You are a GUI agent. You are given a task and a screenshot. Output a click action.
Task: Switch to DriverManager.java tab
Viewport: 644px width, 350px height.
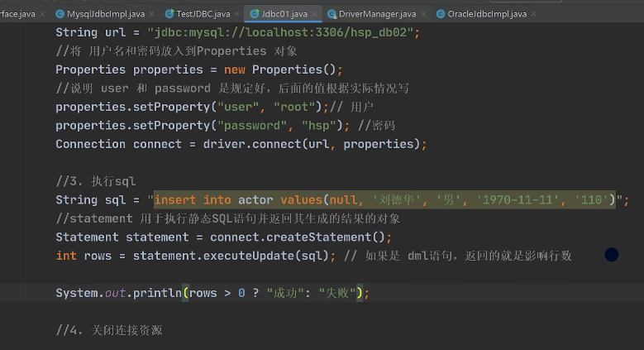377,14
